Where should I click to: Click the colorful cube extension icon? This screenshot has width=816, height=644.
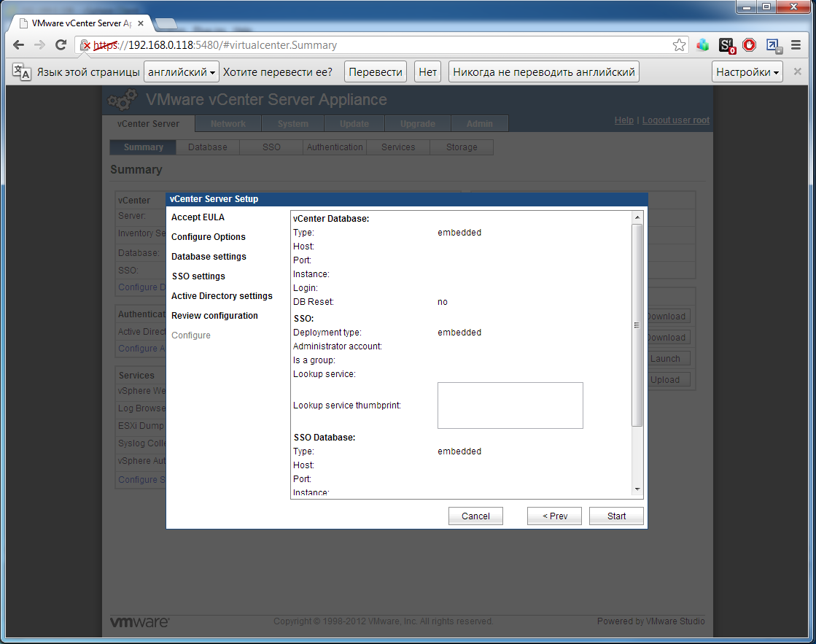[703, 45]
